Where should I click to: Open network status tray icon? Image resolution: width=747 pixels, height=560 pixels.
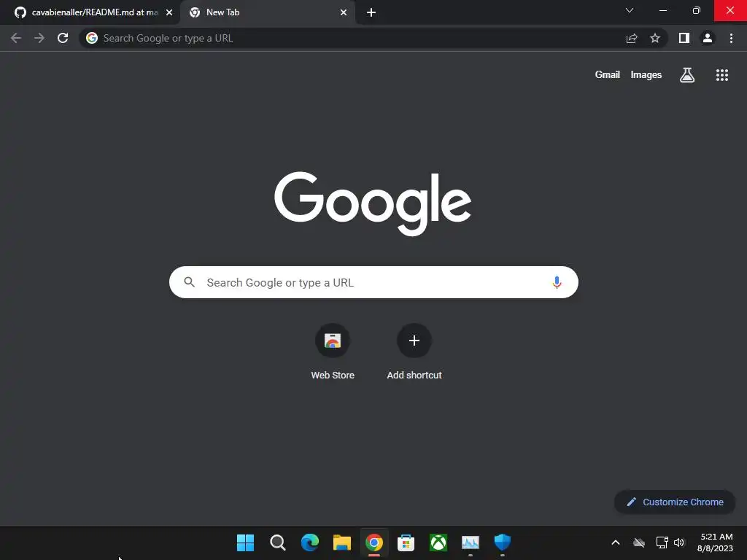(662, 542)
